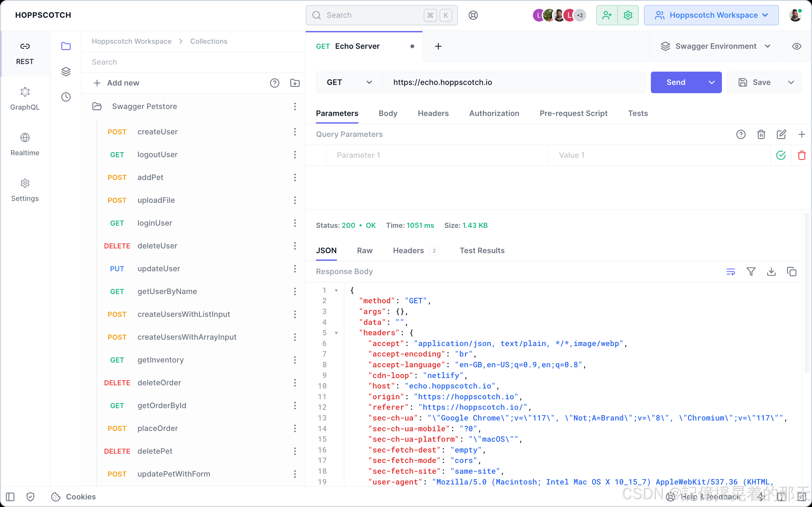The width and height of the screenshot is (812, 507).
Task: Click the team collaboration invite icon
Action: tap(607, 15)
